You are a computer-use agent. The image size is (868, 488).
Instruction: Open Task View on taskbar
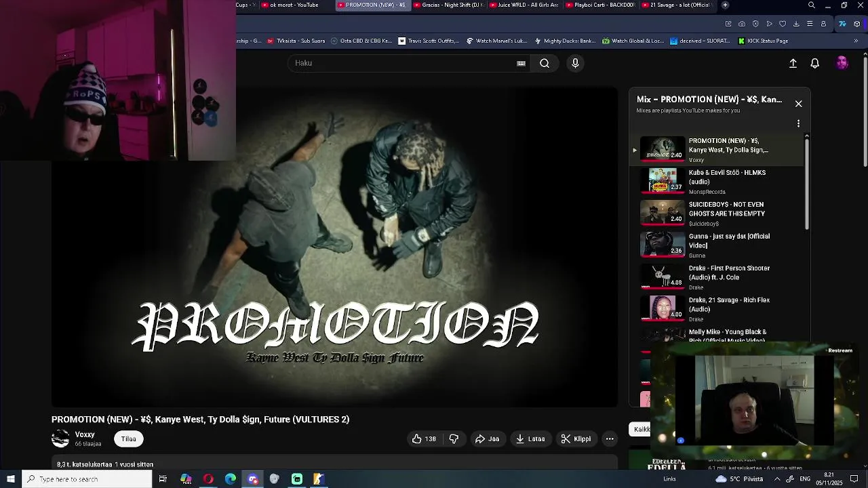[163, 479]
